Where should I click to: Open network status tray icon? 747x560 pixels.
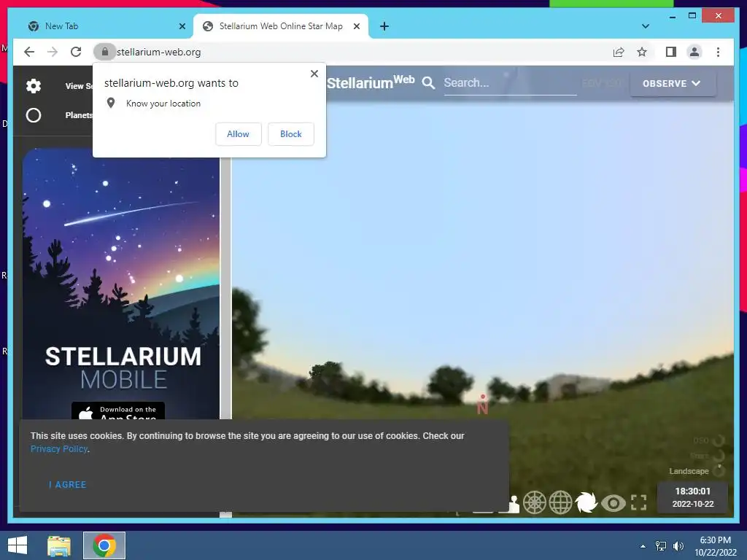(x=661, y=546)
